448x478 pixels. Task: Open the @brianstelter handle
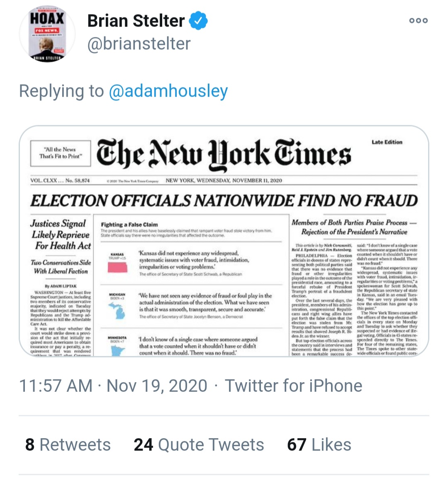coord(139,44)
